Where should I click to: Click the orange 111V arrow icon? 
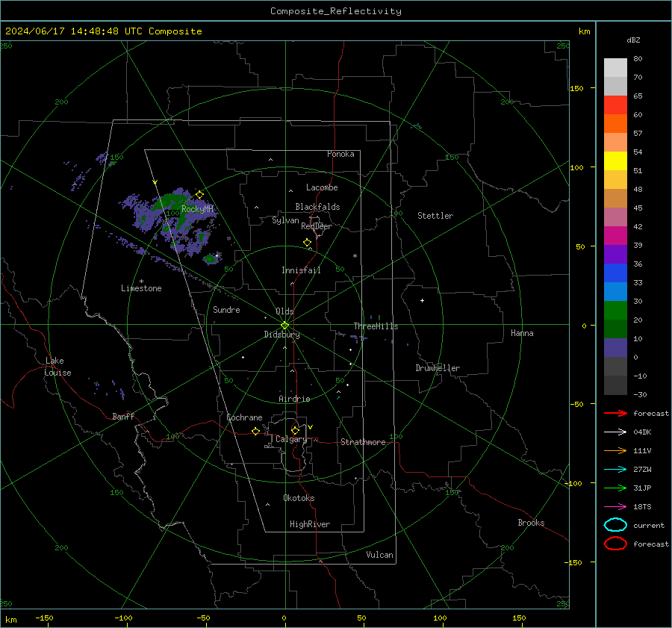pyautogui.click(x=615, y=450)
